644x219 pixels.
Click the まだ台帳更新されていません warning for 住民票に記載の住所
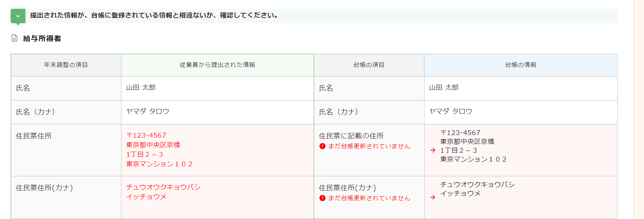point(369,146)
